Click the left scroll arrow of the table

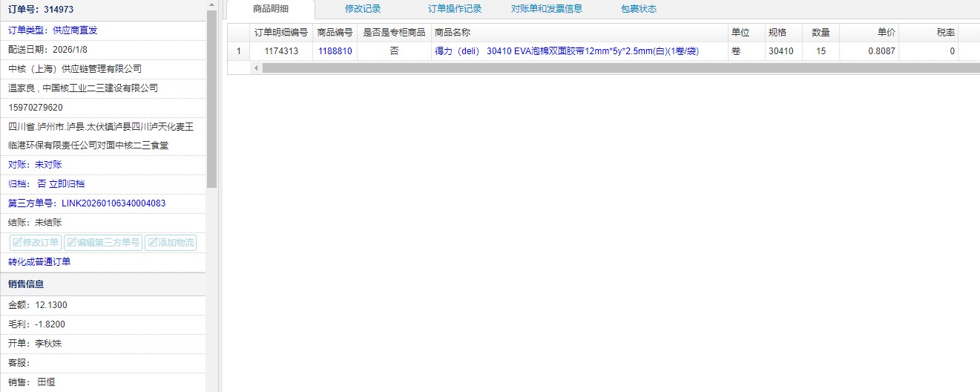pyautogui.click(x=257, y=68)
